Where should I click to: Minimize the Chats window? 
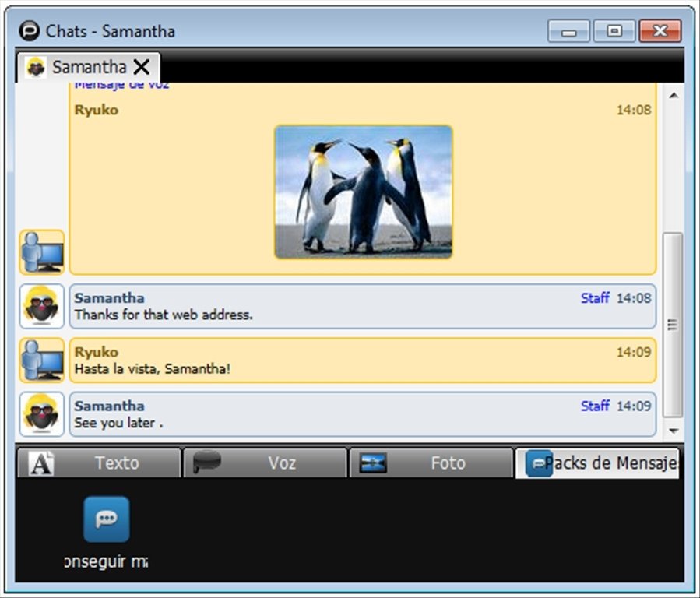point(568,31)
